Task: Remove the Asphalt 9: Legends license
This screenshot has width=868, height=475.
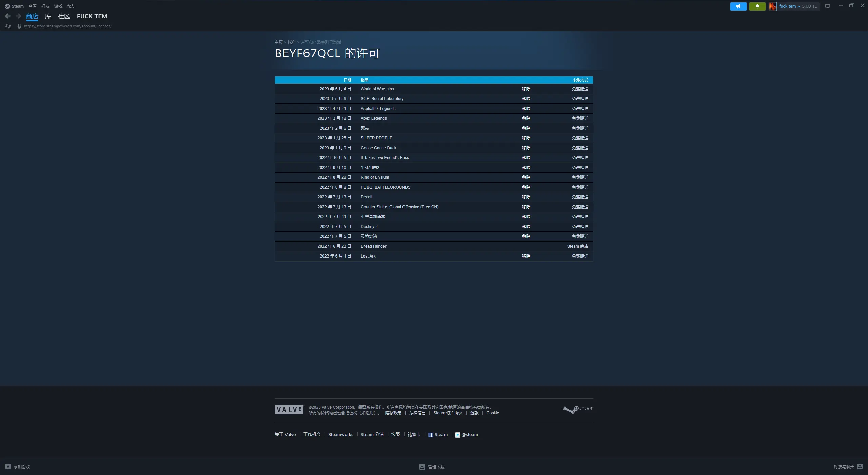Action: (526, 108)
